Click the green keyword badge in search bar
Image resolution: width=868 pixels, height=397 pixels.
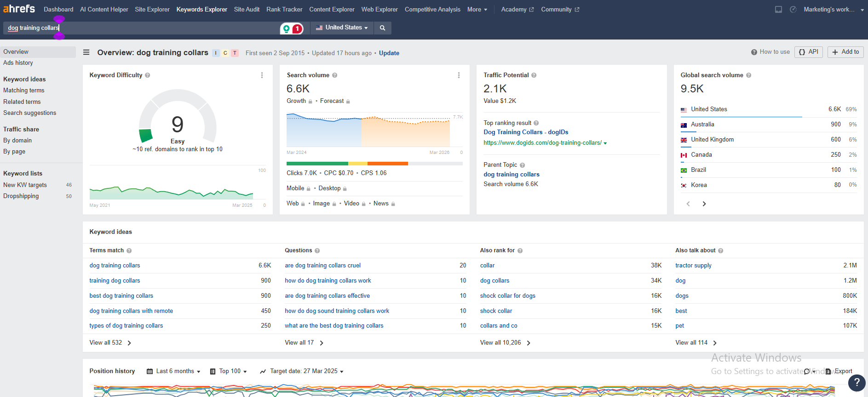[287, 29]
